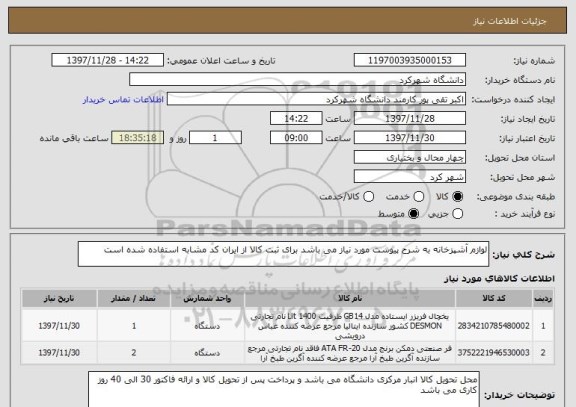Click the تاریخ نیاز column header

(x=59, y=299)
